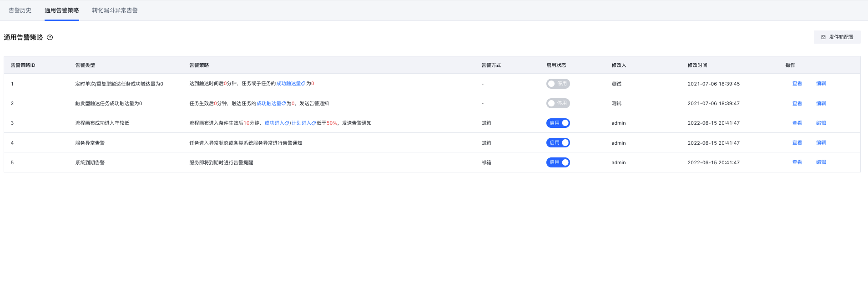Select the 通用告警策略 tab
Image resolution: width=868 pixels, height=293 pixels.
click(x=62, y=10)
